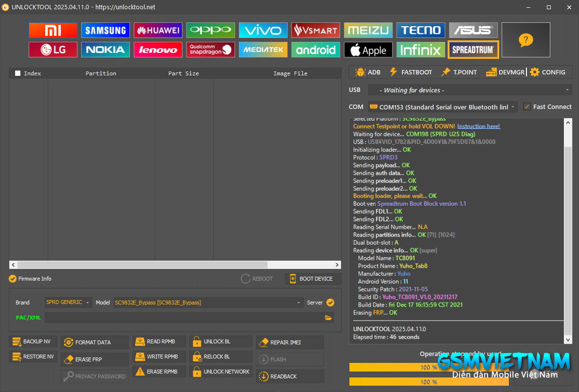
Task: Choose the Tecno brand tile
Action: [x=420, y=30]
